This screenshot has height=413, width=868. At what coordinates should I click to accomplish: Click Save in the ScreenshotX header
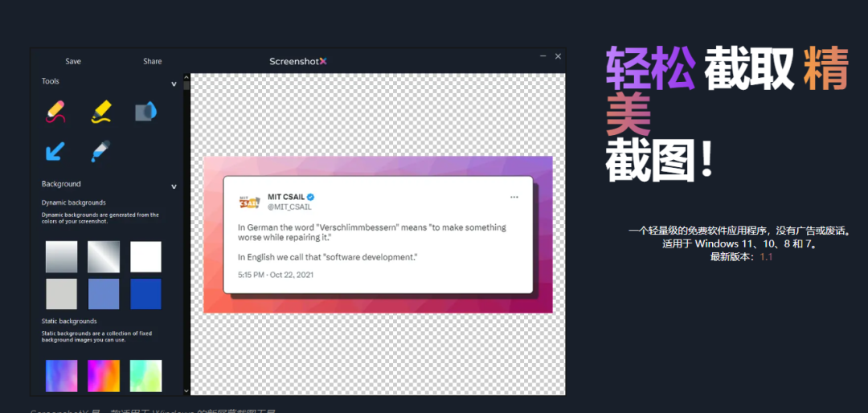(73, 61)
